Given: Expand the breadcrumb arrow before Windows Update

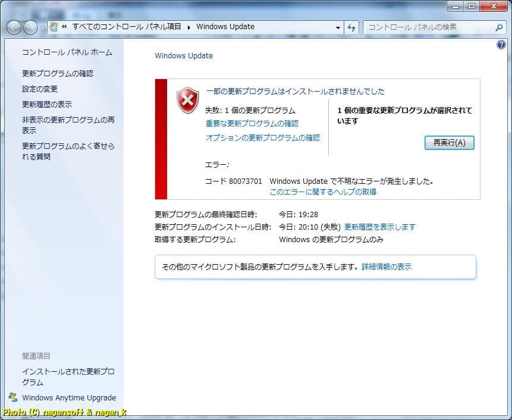Looking at the screenshot, I should [189, 27].
